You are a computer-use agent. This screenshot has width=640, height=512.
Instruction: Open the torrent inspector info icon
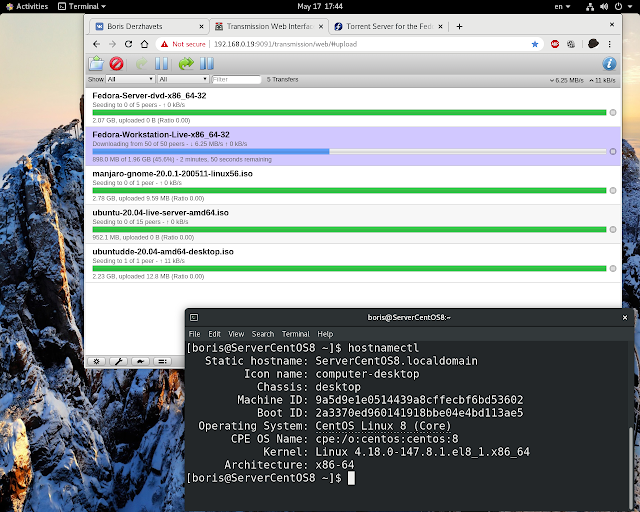pyautogui.click(x=609, y=64)
